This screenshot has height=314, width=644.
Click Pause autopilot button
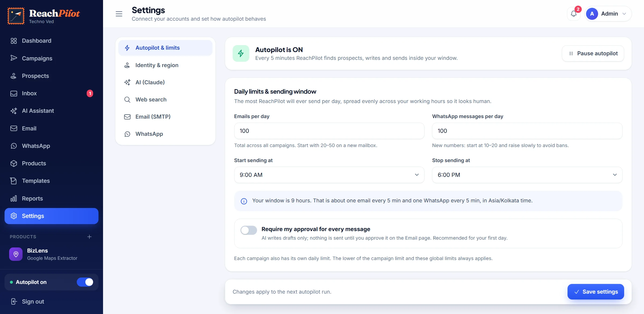(593, 53)
